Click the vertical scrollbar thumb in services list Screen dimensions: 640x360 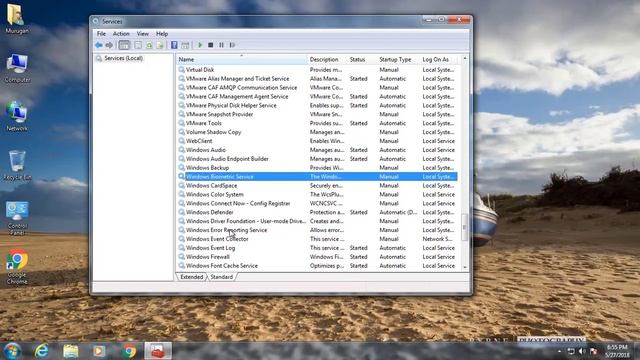tap(464, 227)
